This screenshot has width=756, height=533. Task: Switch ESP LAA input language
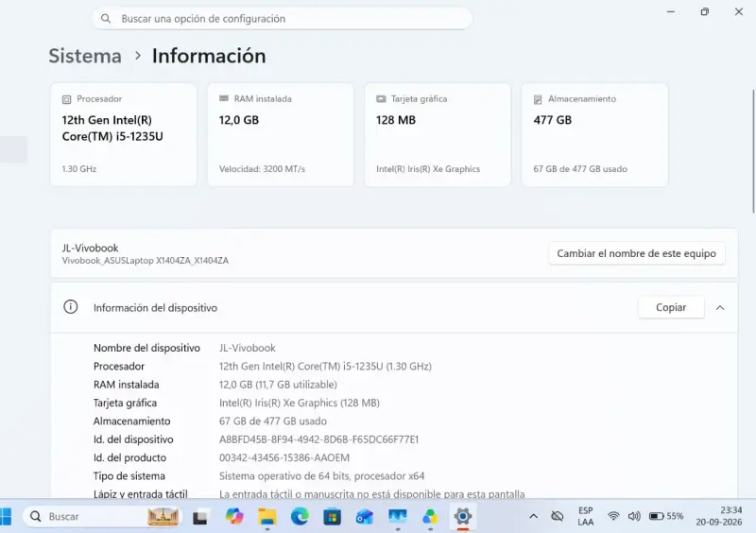point(586,516)
